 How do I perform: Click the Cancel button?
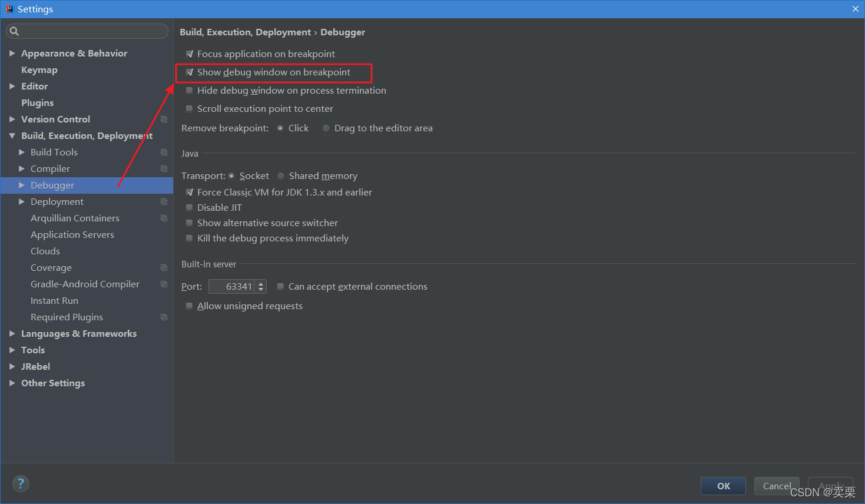tap(777, 486)
